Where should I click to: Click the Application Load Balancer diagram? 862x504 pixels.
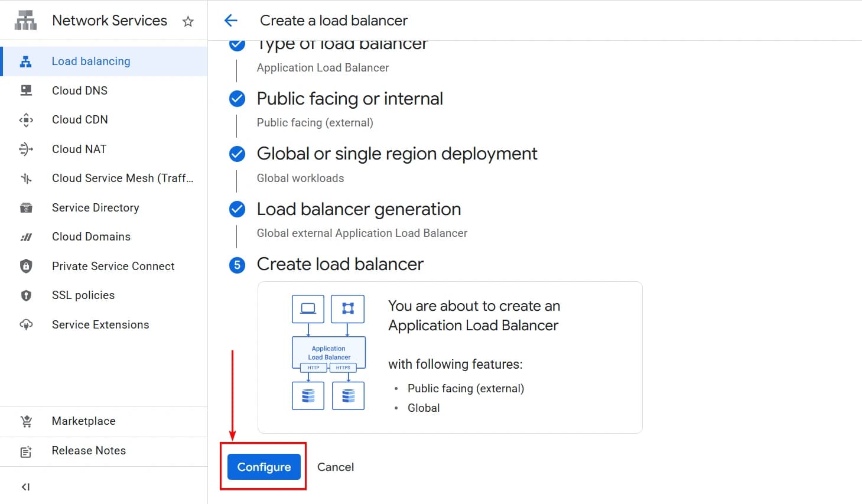[328, 353]
